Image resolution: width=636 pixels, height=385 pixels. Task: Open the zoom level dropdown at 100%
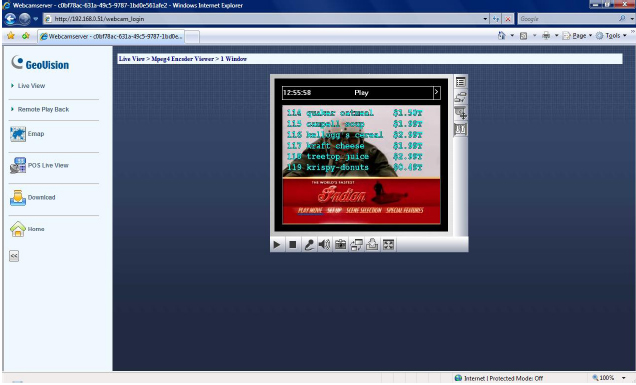coord(624,378)
